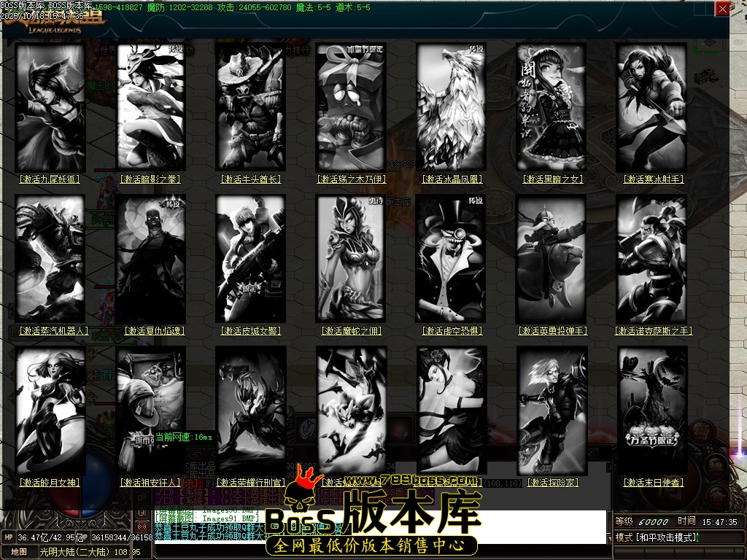Choose the 黑暗之女 champion portrait
This screenshot has width=747, height=560.
(551, 106)
